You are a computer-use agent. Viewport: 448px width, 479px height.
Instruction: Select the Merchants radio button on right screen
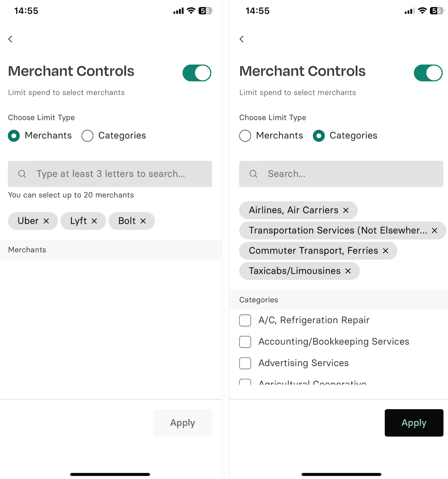tap(245, 136)
